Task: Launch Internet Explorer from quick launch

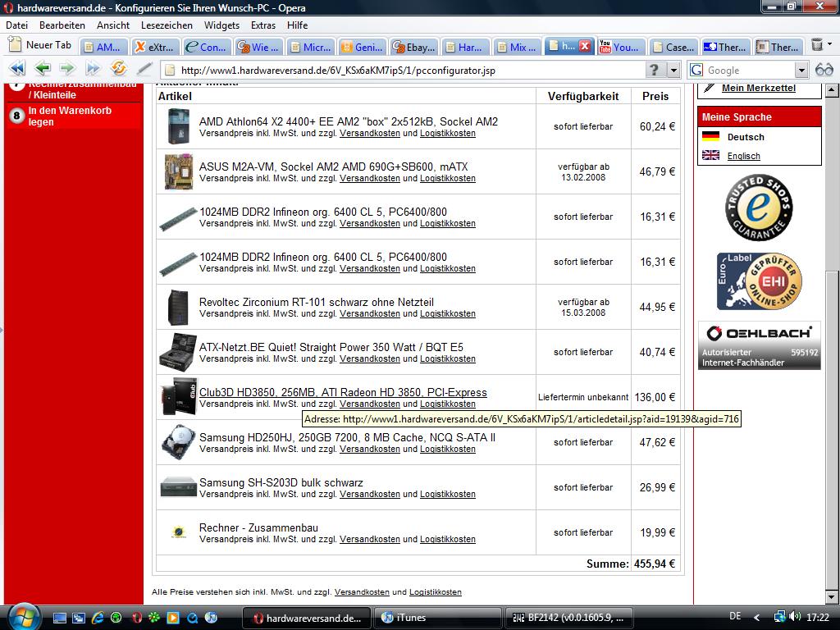Action: coord(98,618)
